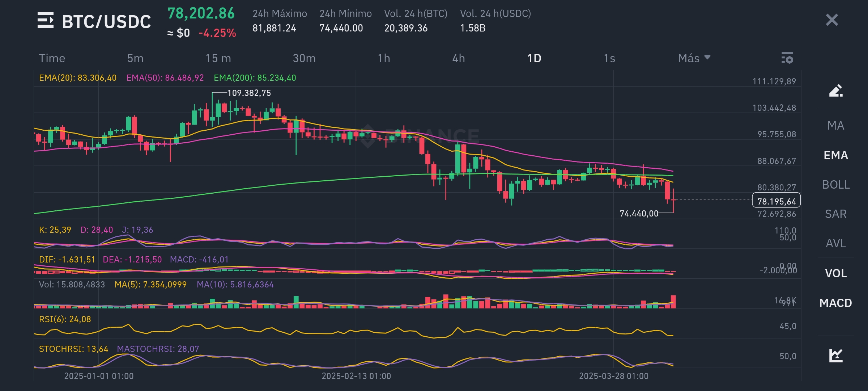Toggle the AVL indicator
The width and height of the screenshot is (868, 391).
click(x=836, y=243)
